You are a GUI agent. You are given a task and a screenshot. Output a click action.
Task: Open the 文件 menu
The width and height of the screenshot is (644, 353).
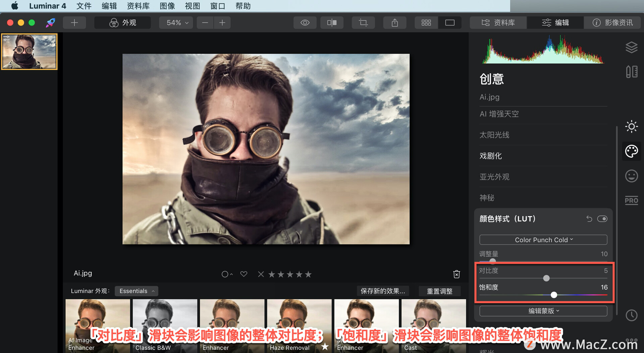tap(84, 6)
